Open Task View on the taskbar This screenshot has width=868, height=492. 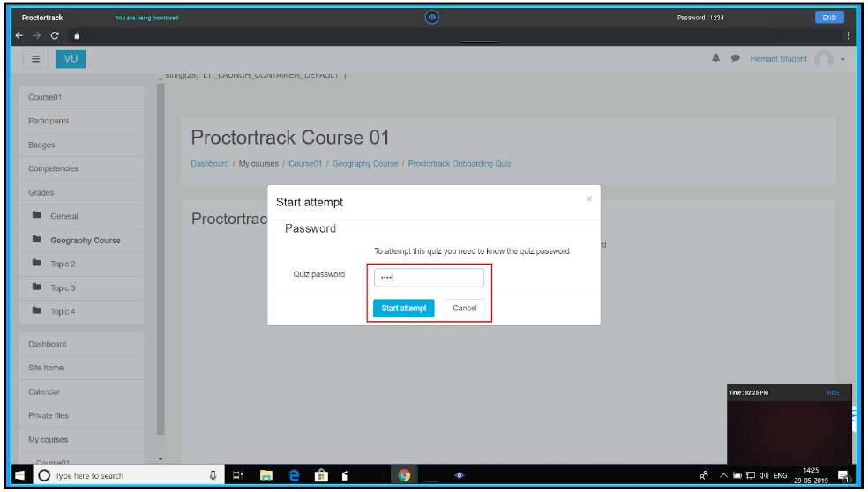click(237, 475)
